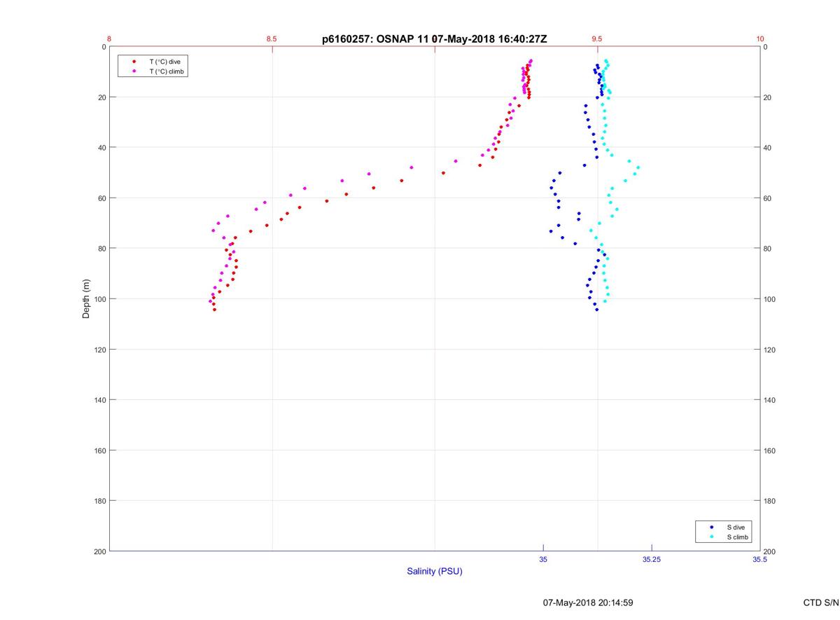Click the 'Salinity (PSU)' x-axis label
840x620 pixels.
point(435,572)
